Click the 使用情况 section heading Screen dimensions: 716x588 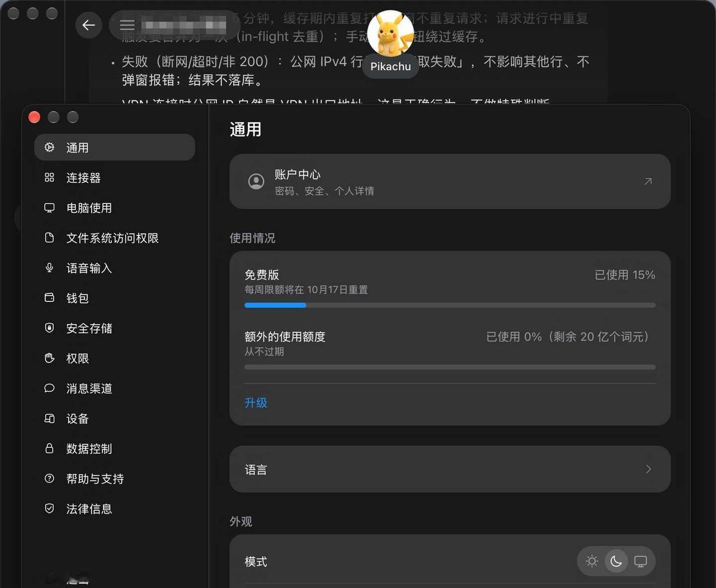(252, 238)
